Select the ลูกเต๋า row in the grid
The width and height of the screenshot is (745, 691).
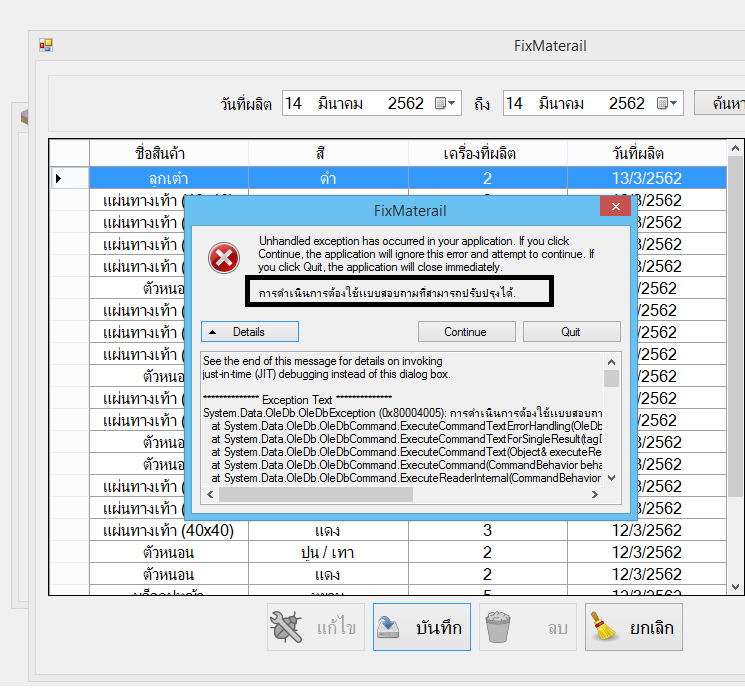click(x=168, y=178)
